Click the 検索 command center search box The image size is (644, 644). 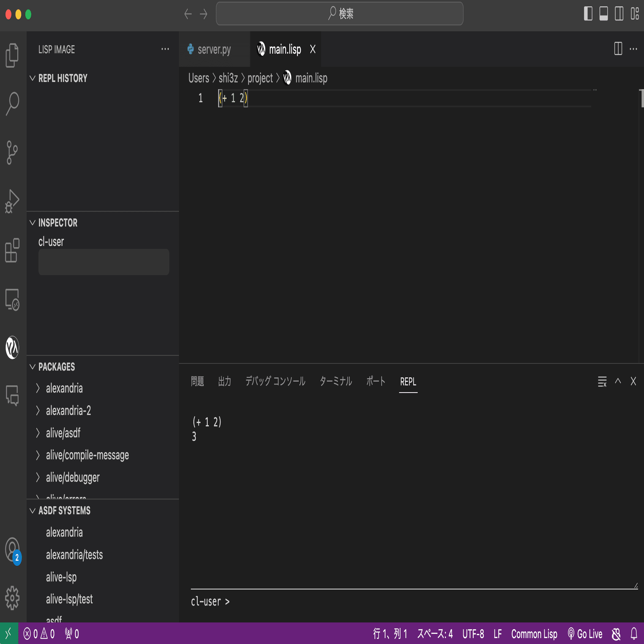pyautogui.click(x=339, y=14)
